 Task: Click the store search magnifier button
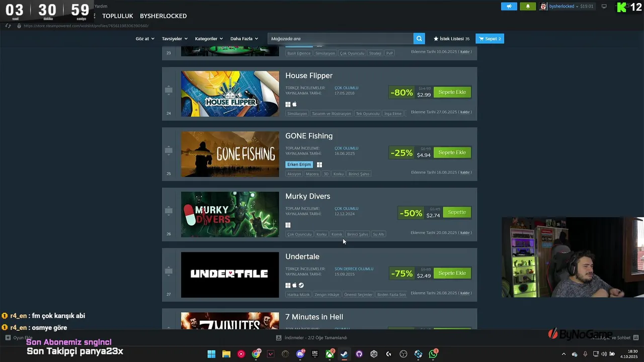click(419, 39)
